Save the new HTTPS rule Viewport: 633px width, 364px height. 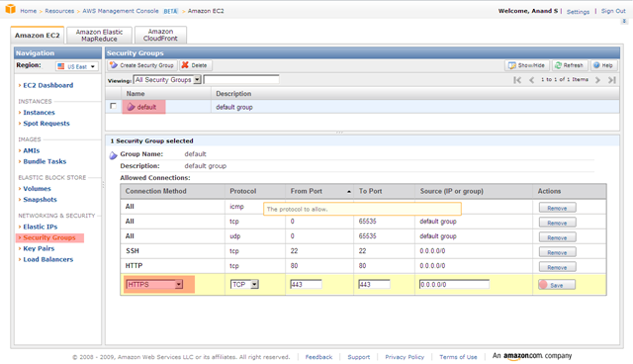point(557,285)
